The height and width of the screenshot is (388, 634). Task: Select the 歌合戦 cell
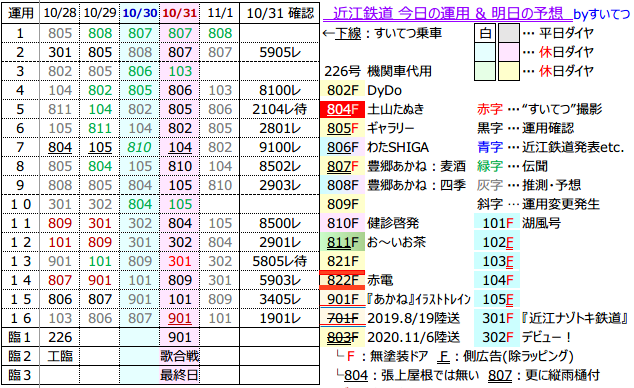point(180,356)
